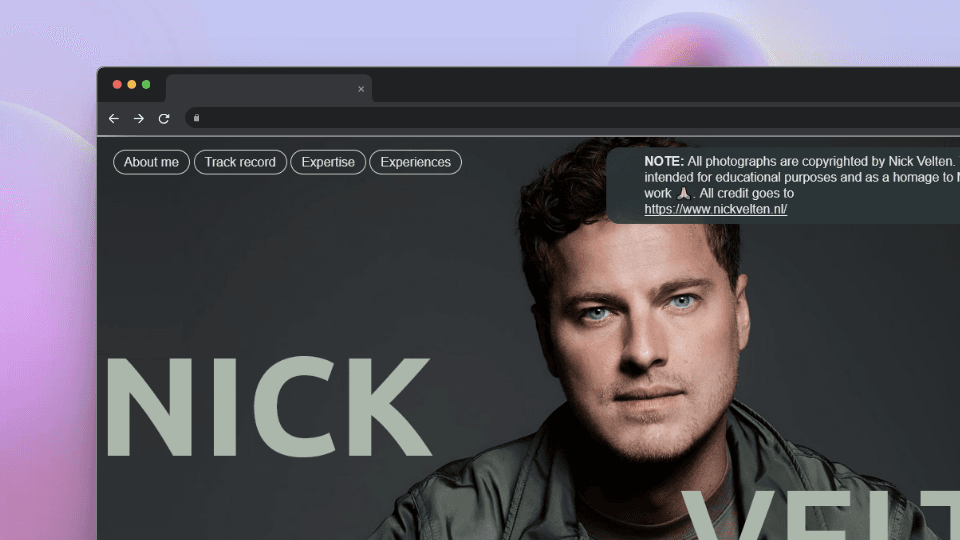Screen dimensions: 960x540
Task: Click the browser back arrow
Action: pyautogui.click(x=114, y=118)
